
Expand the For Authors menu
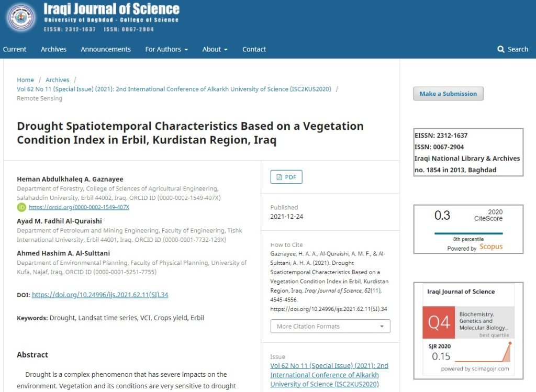click(166, 49)
